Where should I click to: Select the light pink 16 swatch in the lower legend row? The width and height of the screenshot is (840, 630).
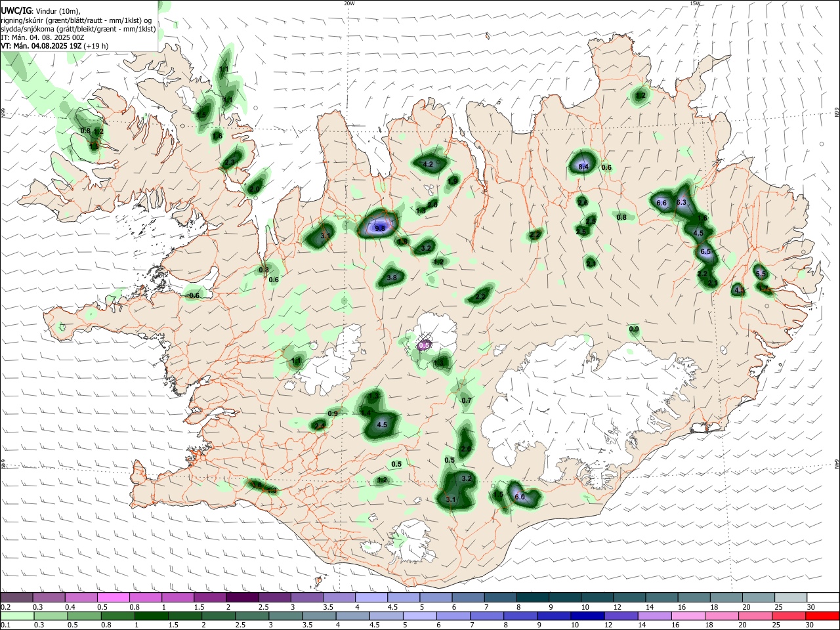pyautogui.click(x=688, y=616)
